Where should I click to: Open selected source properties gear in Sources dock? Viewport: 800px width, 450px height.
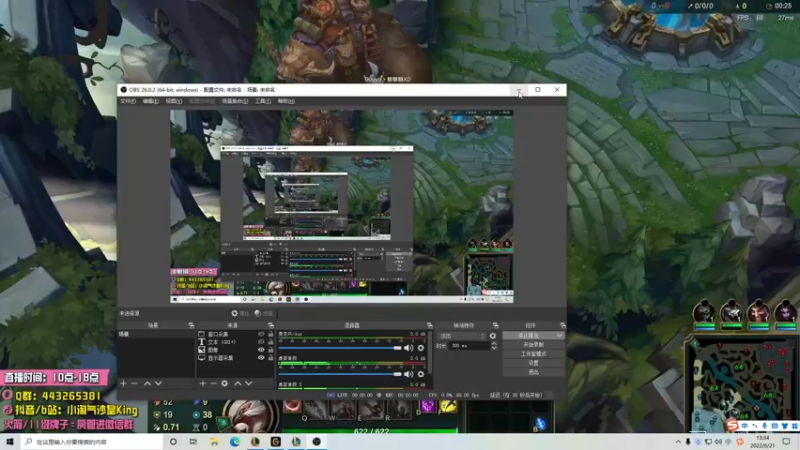(x=224, y=383)
